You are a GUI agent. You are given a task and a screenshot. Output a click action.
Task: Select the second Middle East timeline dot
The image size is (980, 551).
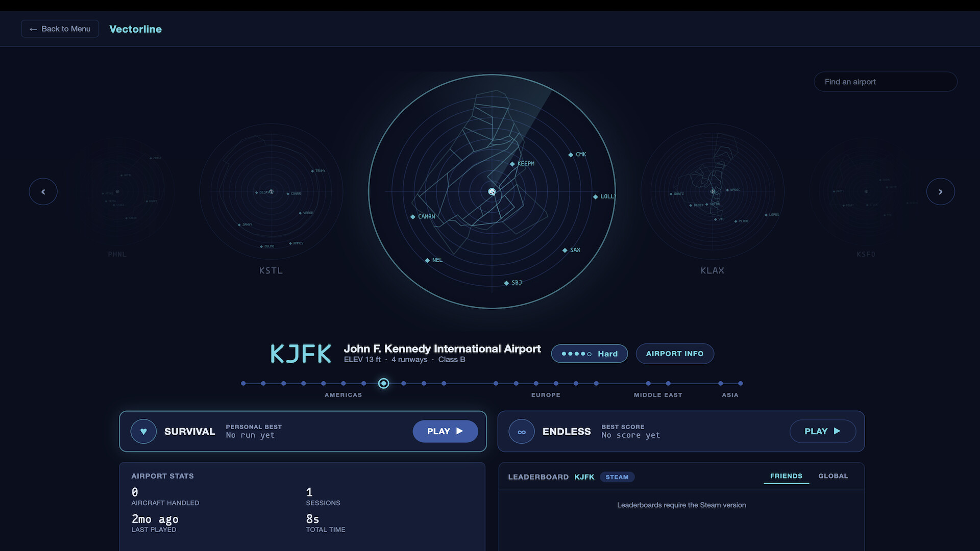668,383
